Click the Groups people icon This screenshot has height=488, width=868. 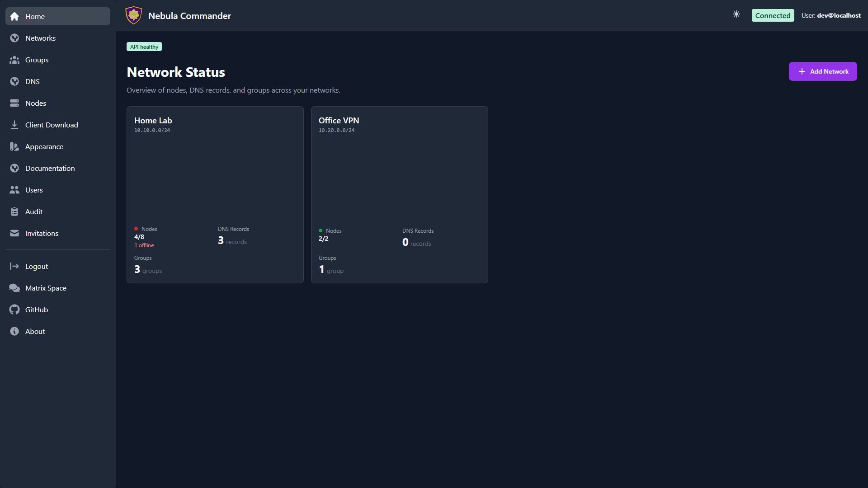pyautogui.click(x=14, y=60)
